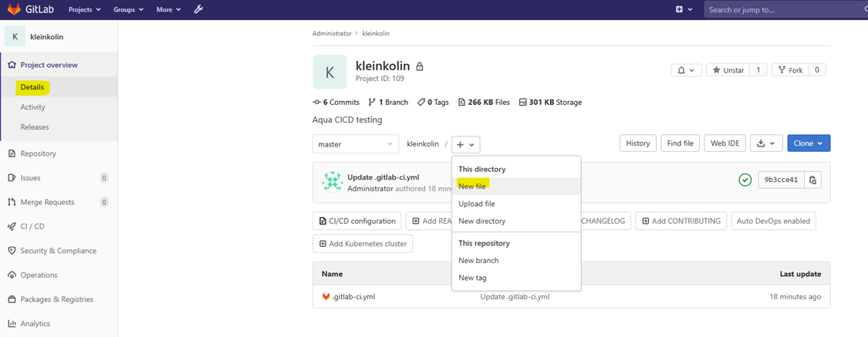Open the Update .gitlab-ci.yml commit title
Viewport: 868px width, 337px height.
click(383, 177)
